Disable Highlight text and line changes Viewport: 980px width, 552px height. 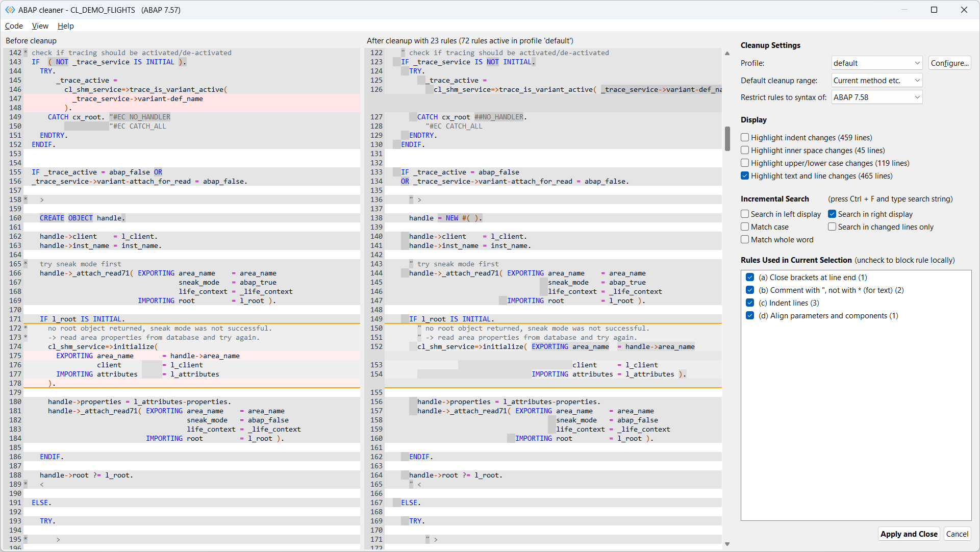click(x=745, y=176)
